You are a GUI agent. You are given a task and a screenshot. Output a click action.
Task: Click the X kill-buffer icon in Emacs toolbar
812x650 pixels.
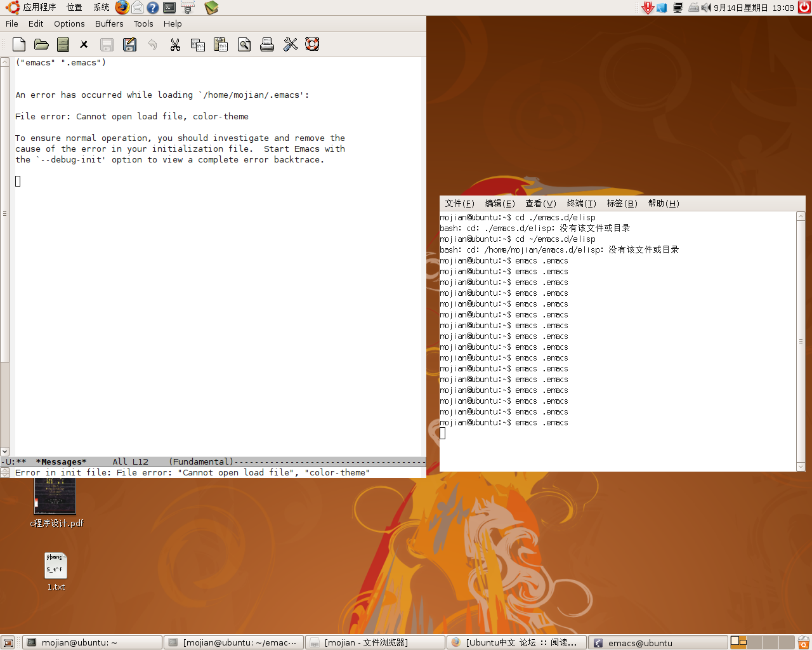tap(84, 44)
